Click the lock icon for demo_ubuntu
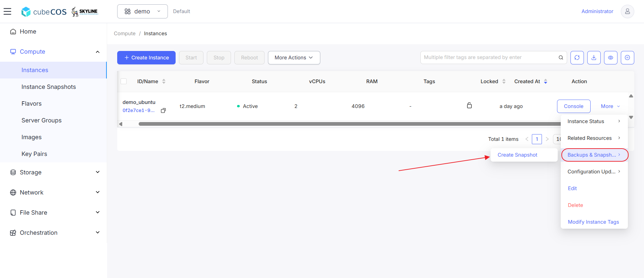This screenshot has width=644, height=278. click(x=469, y=106)
